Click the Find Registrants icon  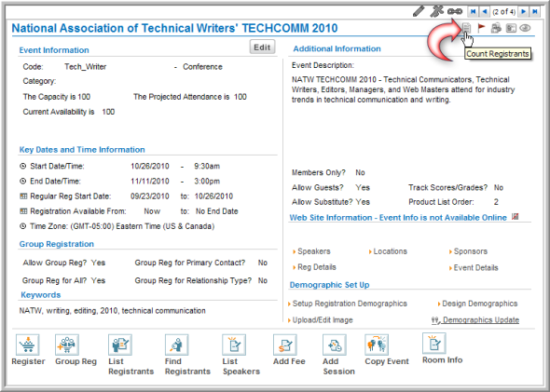tap(176, 345)
